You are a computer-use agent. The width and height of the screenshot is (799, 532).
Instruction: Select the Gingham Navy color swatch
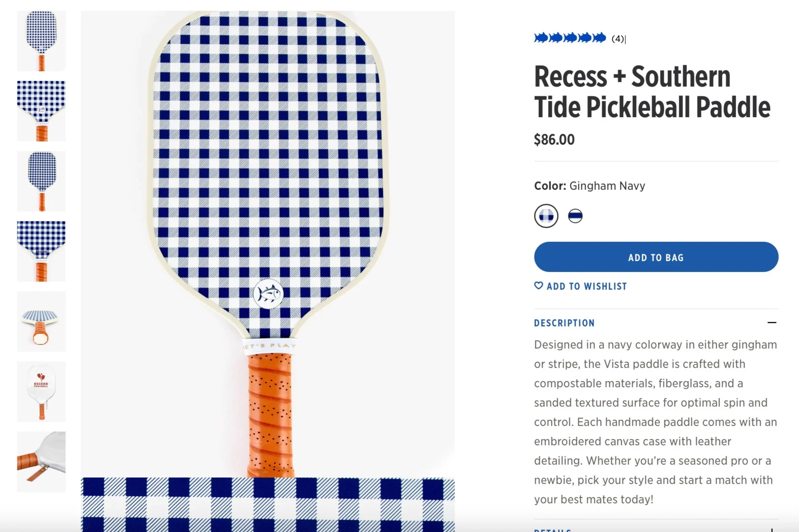pos(546,216)
